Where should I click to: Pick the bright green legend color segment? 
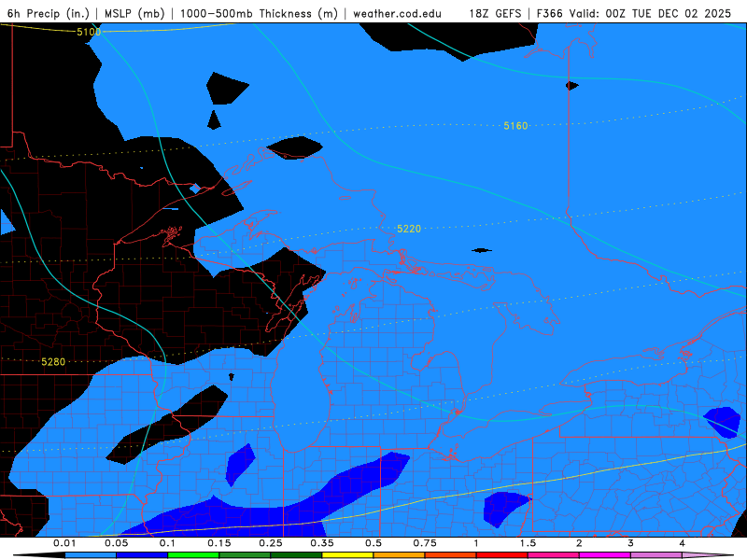point(193,555)
